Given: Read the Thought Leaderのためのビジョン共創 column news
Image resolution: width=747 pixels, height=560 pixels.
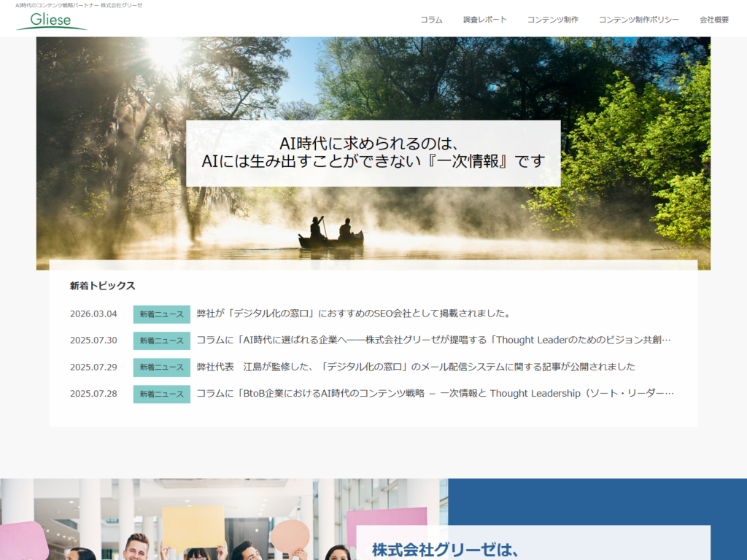Looking at the screenshot, I should pos(433,341).
